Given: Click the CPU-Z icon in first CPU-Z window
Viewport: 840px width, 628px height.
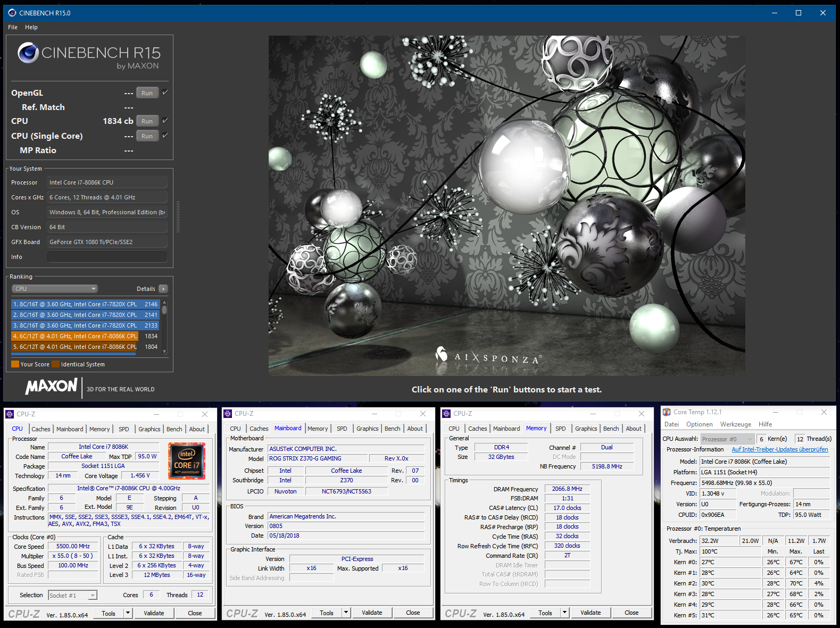Looking at the screenshot, I should click(x=10, y=414).
